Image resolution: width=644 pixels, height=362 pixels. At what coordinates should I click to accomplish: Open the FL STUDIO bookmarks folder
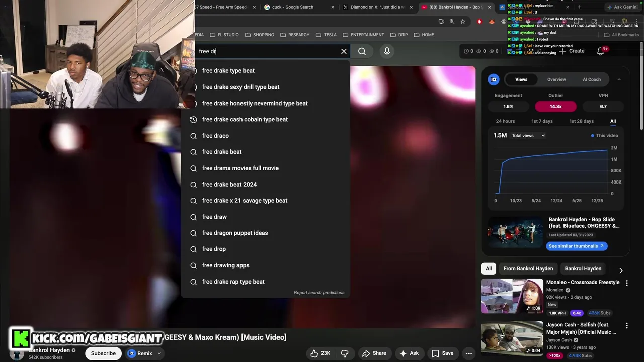(224, 35)
